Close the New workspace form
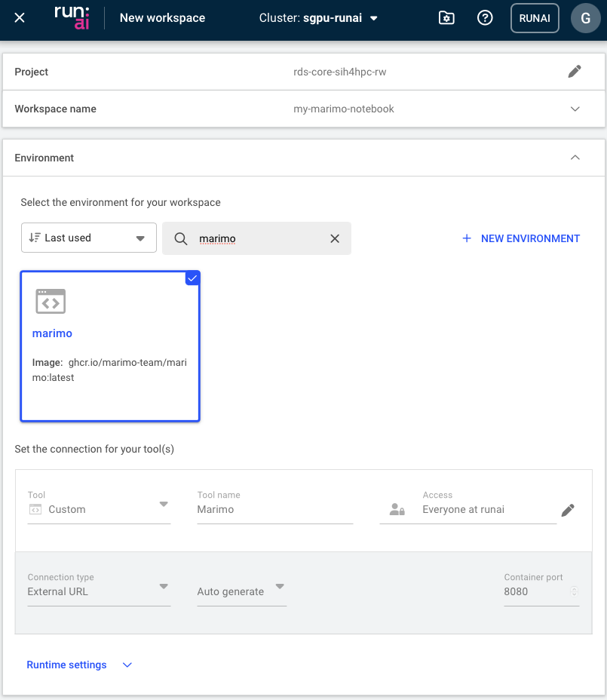 pos(20,18)
